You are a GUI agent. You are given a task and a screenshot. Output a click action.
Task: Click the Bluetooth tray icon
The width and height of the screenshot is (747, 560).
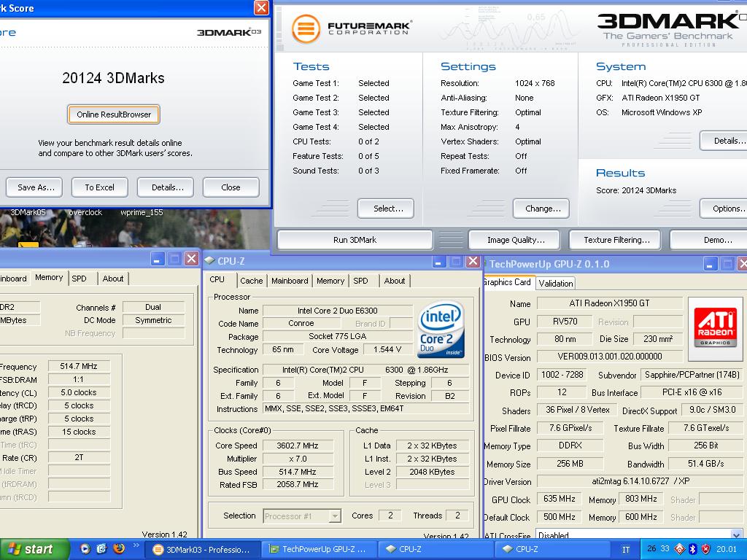[693, 549]
